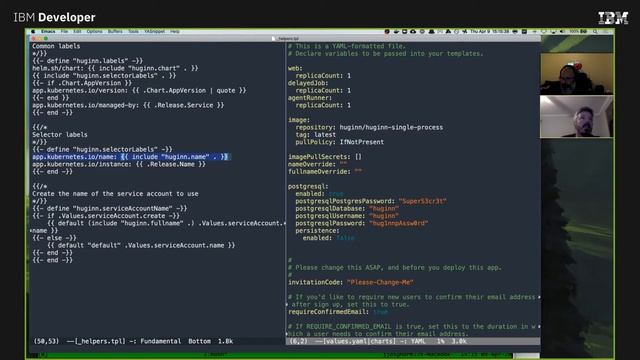Open the Buffers menu
The width and height of the screenshot is (640, 360).
[x=115, y=31]
